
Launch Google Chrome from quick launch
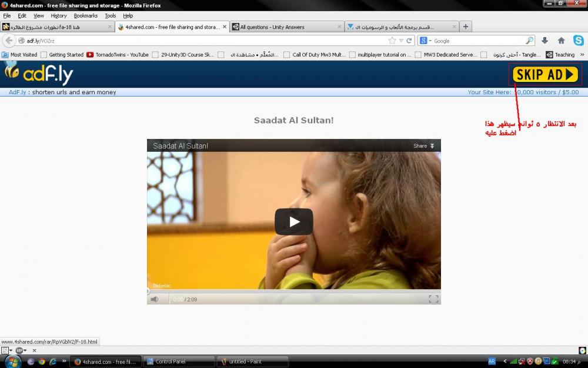[42, 362]
